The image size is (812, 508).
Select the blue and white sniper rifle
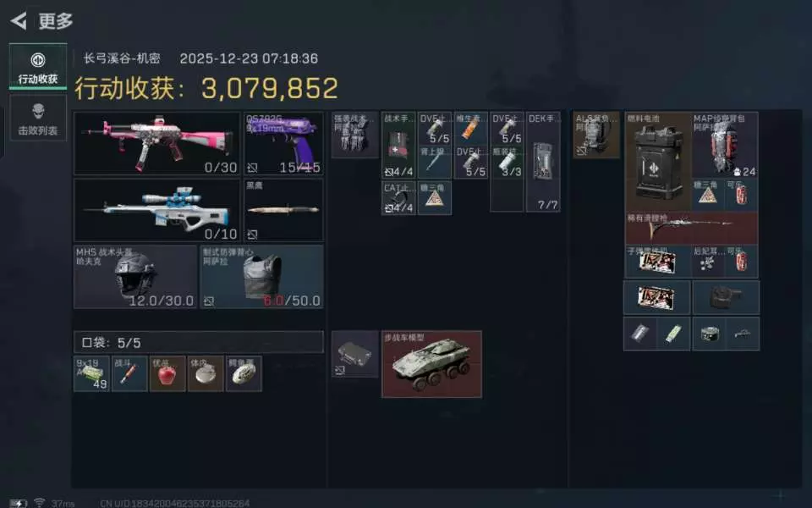157,210
